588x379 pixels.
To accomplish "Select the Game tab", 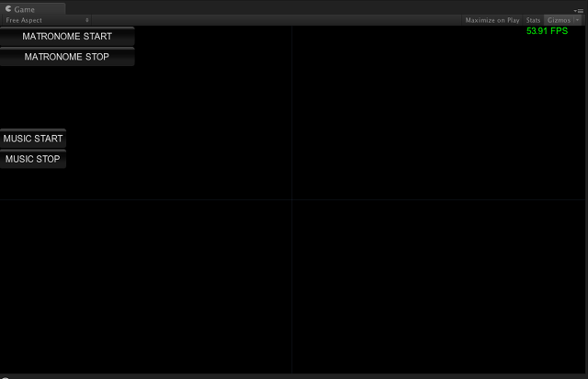I will pos(33,9).
